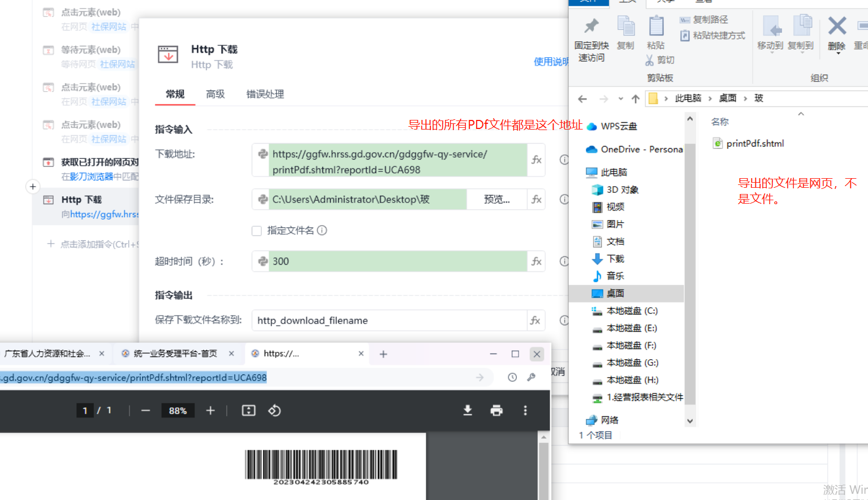This screenshot has width=868, height=500.
Task: Select 网络 in Explorer navigation pane
Action: pos(603,420)
